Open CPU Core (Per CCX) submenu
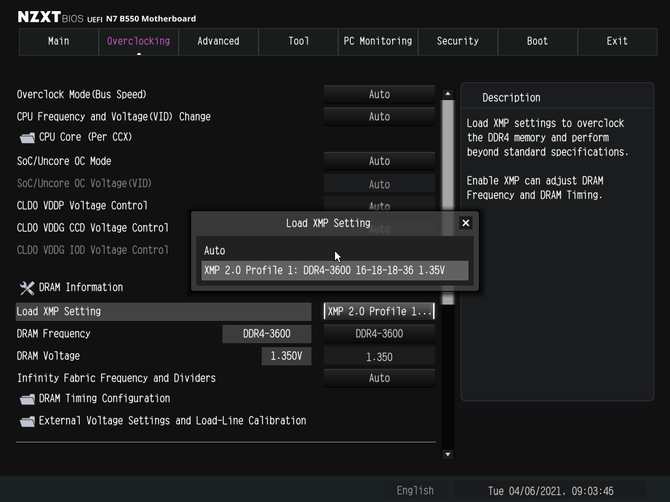This screenshot has width=670, height=502. tap(85, 137)
